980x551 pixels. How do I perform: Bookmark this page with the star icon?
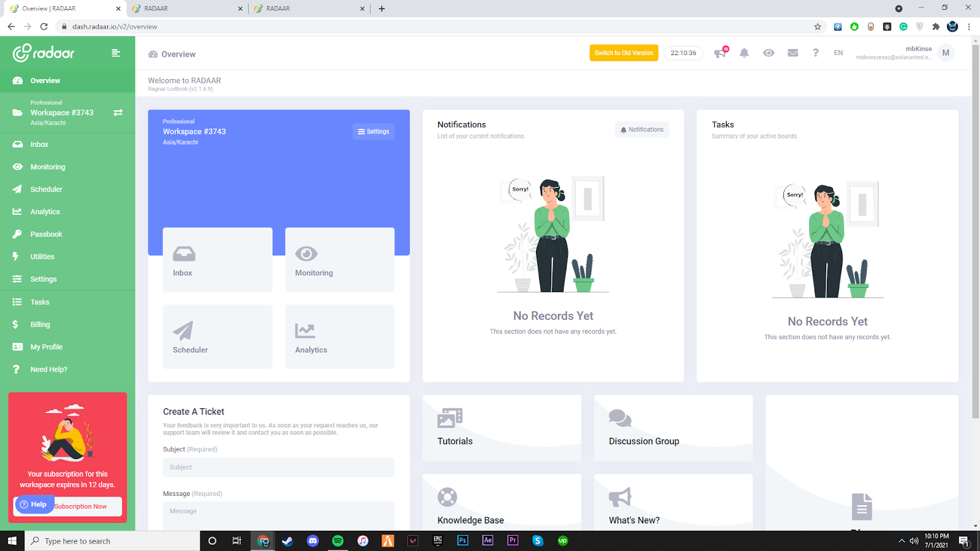click(817, 26)
